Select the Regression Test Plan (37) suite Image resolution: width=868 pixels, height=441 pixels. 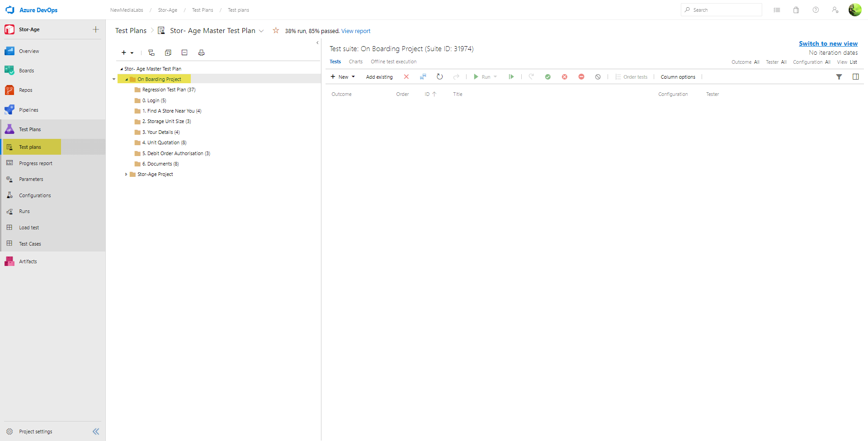click(x=169, y=90)
